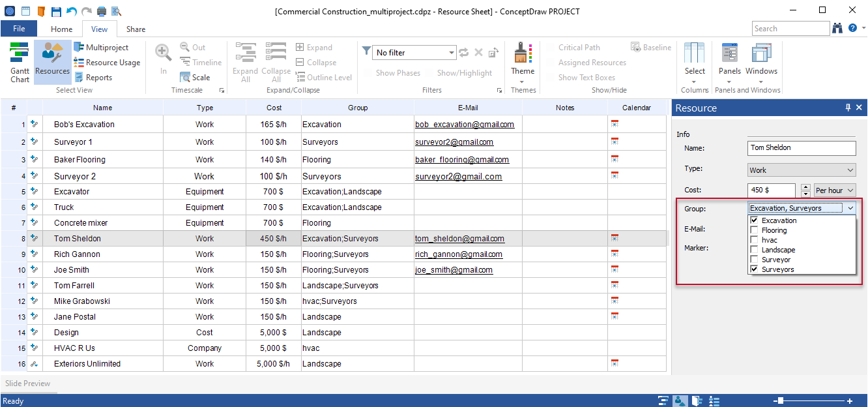The image size is (868, 407).
Task: Open the File menu
Action: tap(19, 29)
